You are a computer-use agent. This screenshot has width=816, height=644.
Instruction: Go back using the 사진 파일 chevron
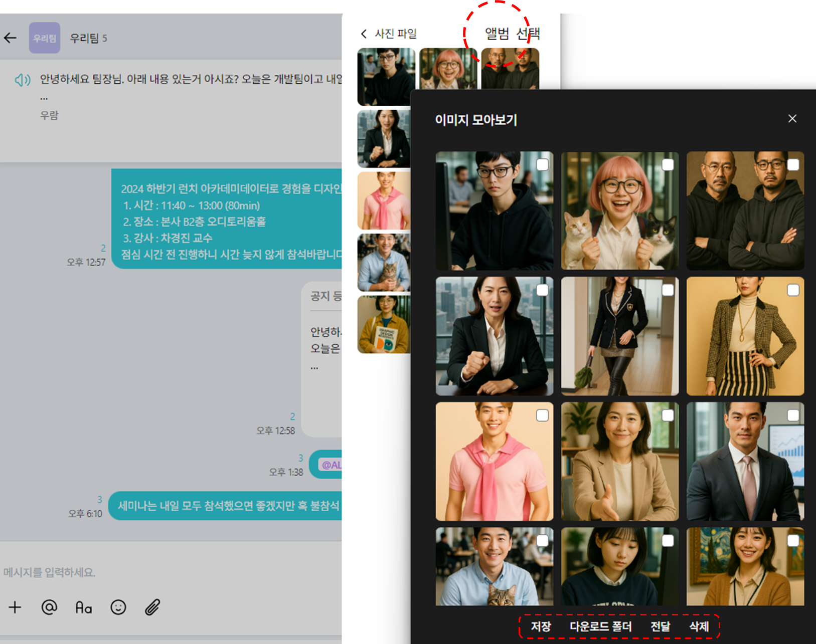click(x=364, y=34)
